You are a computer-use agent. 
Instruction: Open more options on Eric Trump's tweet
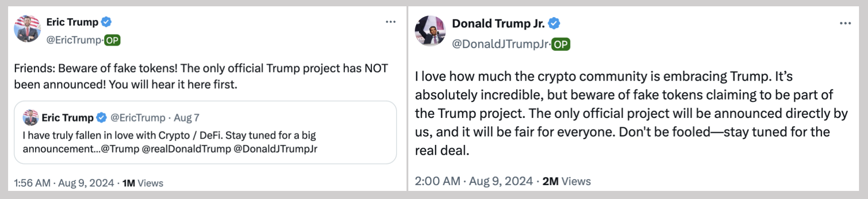pos(390,22)
